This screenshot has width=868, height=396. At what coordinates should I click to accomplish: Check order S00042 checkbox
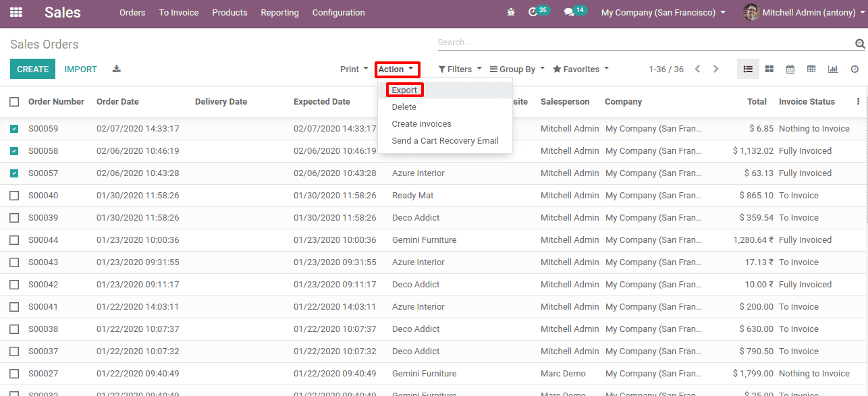tap(14, 285)
